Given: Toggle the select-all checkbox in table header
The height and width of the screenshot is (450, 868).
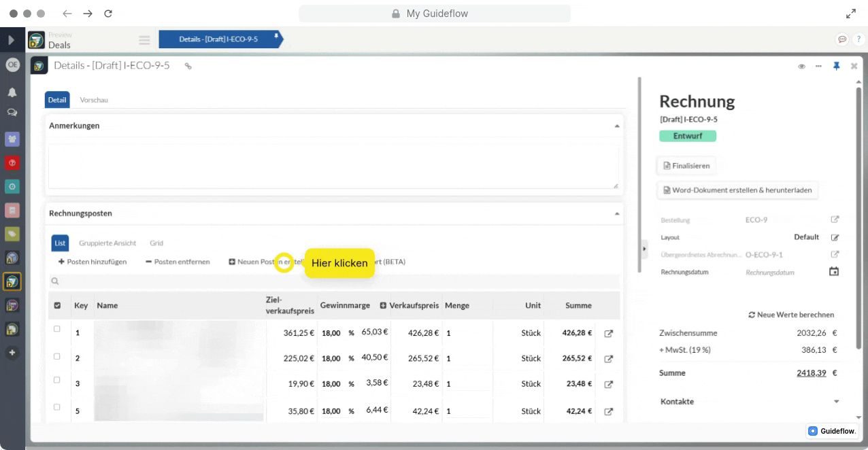Looking at the screenshot, I should tap(57, 306).
